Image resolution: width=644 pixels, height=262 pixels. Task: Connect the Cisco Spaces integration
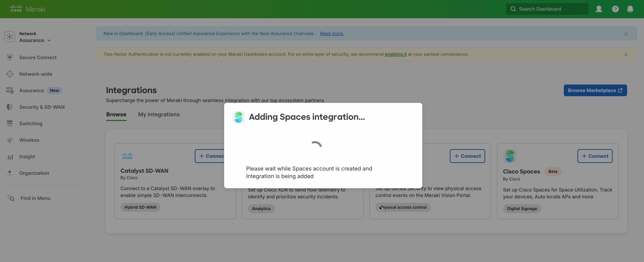pos(595,156)
